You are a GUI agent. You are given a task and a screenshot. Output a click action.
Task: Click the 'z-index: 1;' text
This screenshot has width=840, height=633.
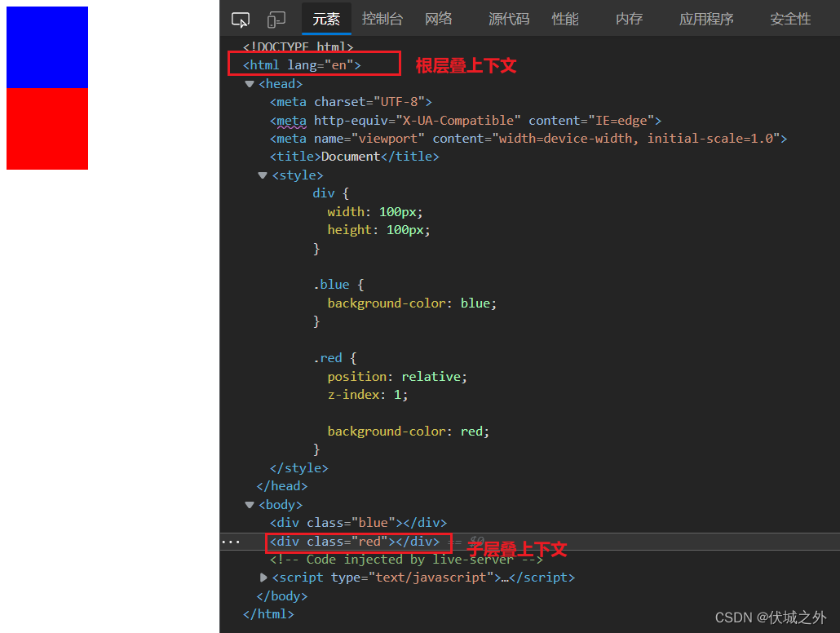point(368,395)
